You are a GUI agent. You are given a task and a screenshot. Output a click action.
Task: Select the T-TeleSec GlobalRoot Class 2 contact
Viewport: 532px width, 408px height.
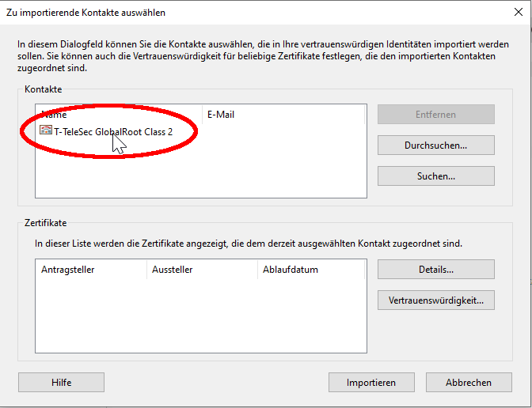click(113, 131)
